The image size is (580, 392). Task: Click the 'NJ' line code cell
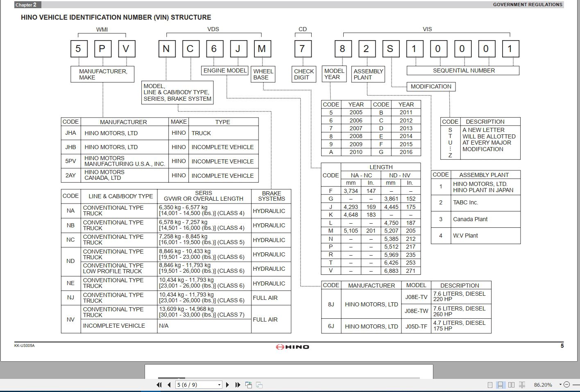[x=70, y=298]
